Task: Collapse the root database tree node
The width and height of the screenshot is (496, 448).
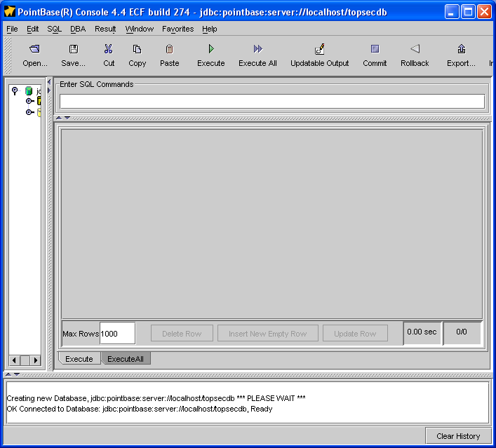Action: click(15, 90)
